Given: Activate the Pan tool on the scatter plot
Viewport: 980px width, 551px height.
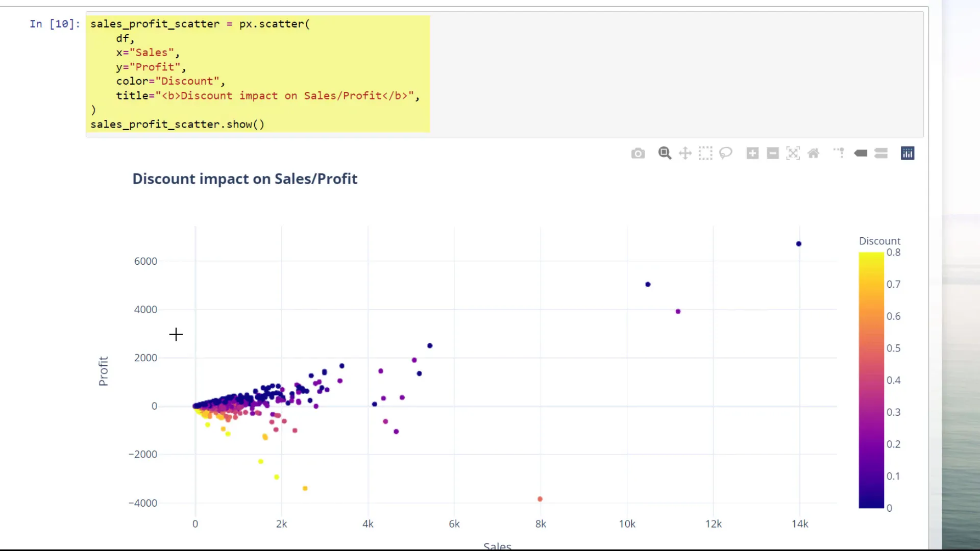Looking at the screenshot, I should pos(685,153).
